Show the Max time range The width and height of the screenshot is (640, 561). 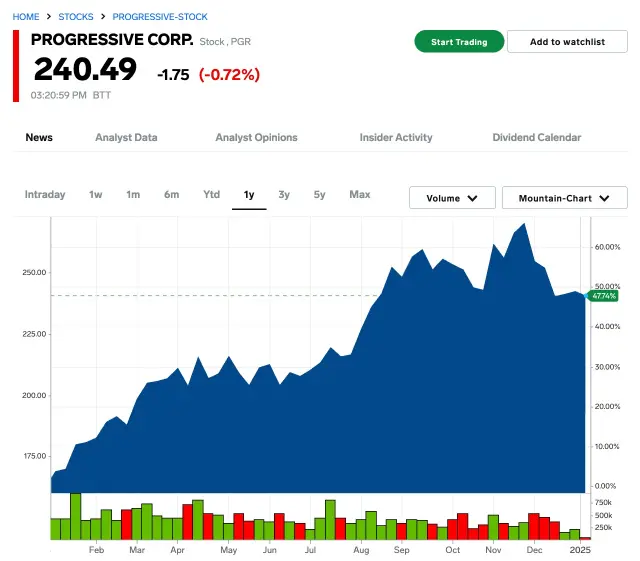(x=360, y=194)
